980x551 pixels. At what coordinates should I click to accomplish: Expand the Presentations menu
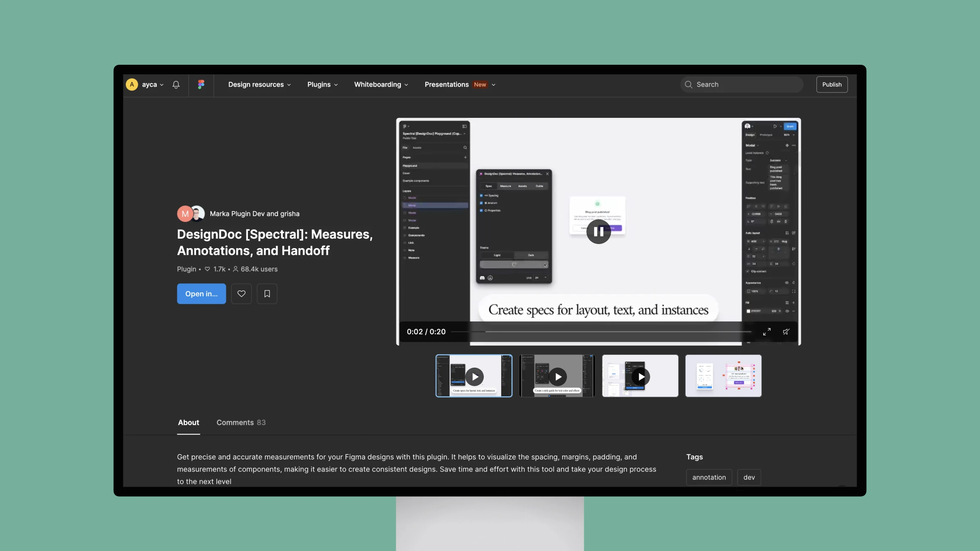[460, 85]
